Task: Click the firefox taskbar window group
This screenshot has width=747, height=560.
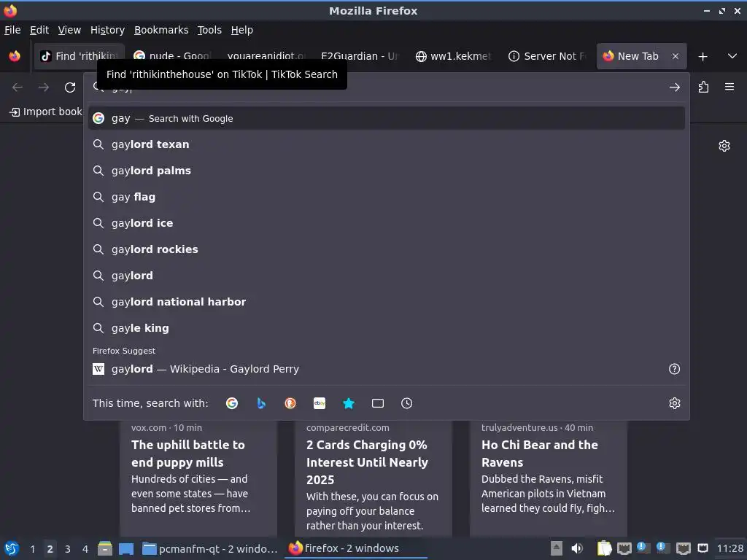Action: (356, 548)
